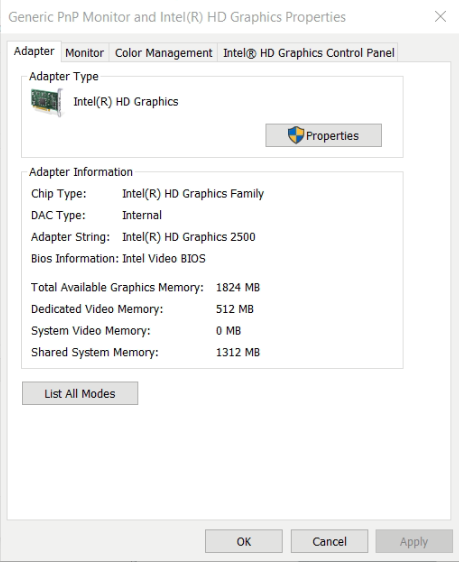Click the 'DAC Type:' label
This screenshot has height=562, width=459.
[x=58, y=215]
